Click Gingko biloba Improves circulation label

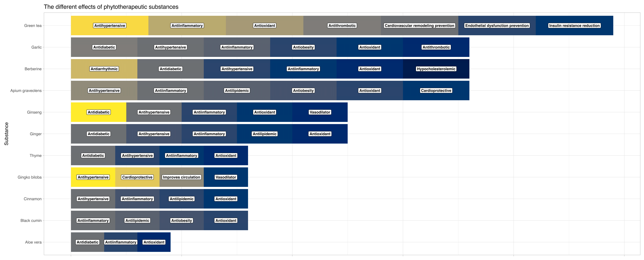[181, 177]
